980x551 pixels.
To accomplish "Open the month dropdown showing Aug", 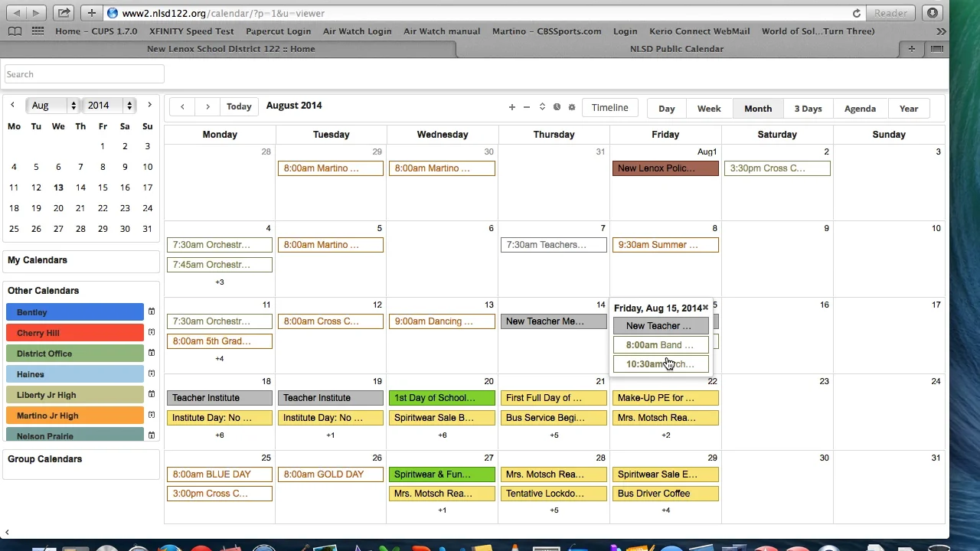I will [x=51, y=106].
